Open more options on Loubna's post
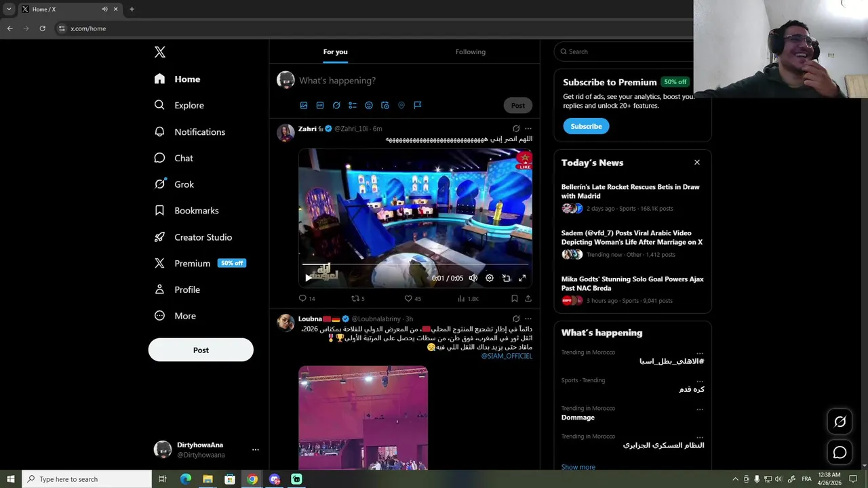Viewport: 868px width, 488px height. pyautogui.click(x=528, y=319)
